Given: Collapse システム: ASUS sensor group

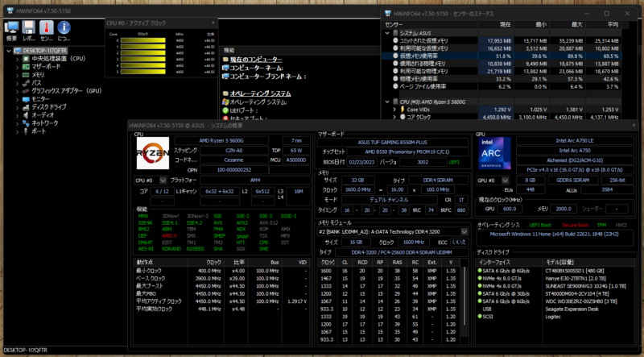Looking at the screenshot, I should tap(387, 33).
